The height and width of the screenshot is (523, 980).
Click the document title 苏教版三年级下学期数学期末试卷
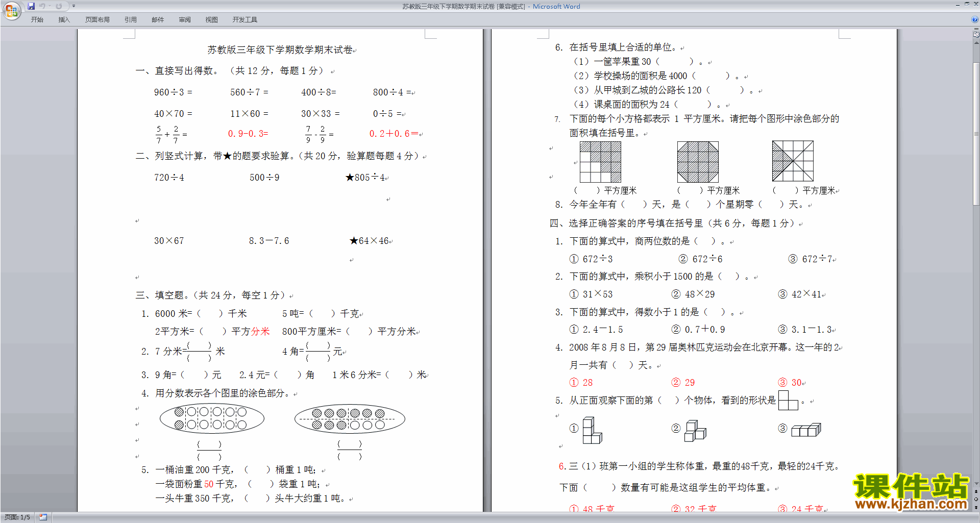tap(280, 50)
